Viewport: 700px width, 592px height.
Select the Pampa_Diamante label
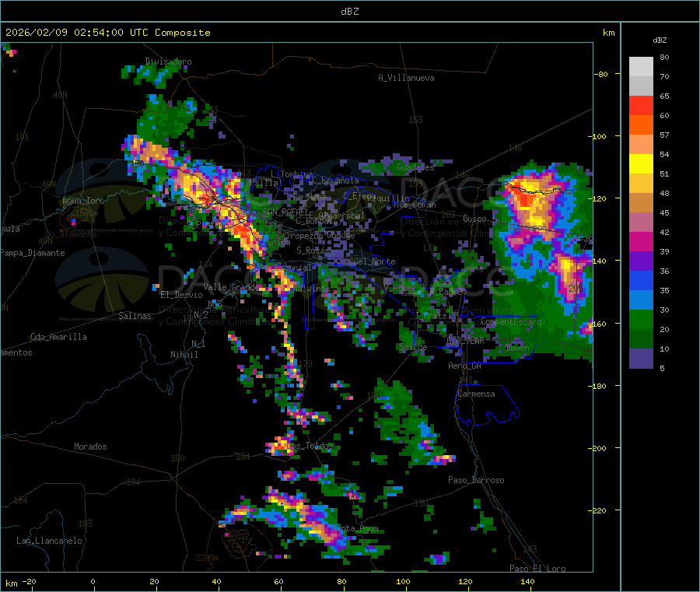coord(32,253)
